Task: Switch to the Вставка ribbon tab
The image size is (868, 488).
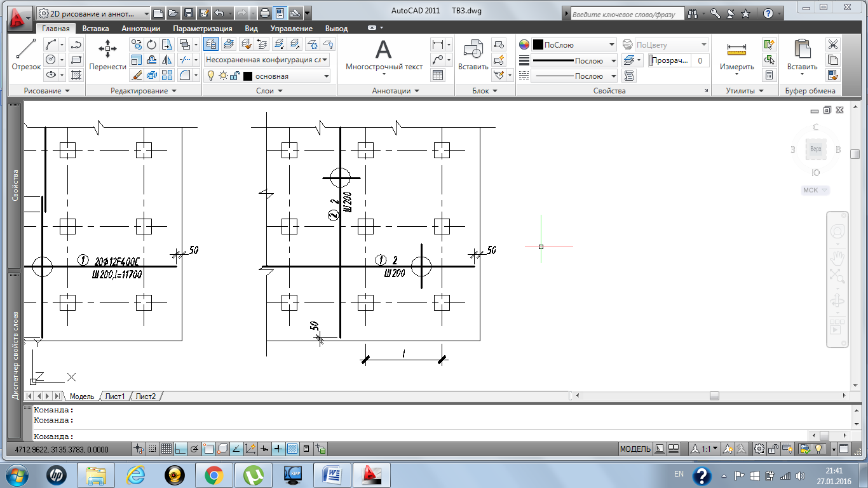Action: point(95,29)
